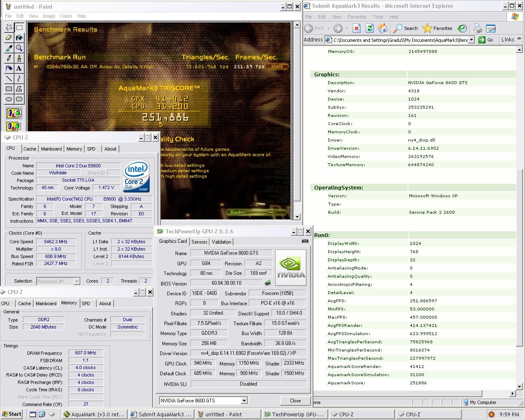Image resolution: width=525 pixels, height=420 pixels.
Task: Open the GeForce 8600 GTS selector dropdown
Action: tap(244, 401)
